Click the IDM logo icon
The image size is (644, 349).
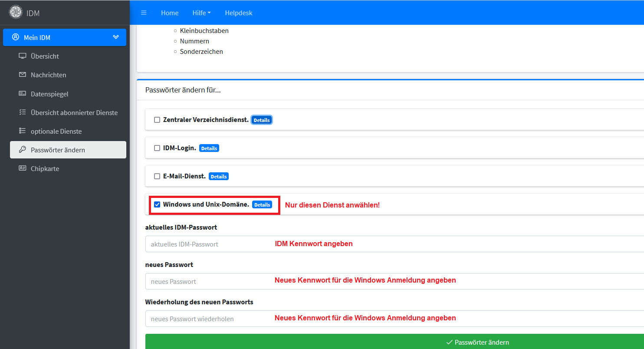pos(16,13)
